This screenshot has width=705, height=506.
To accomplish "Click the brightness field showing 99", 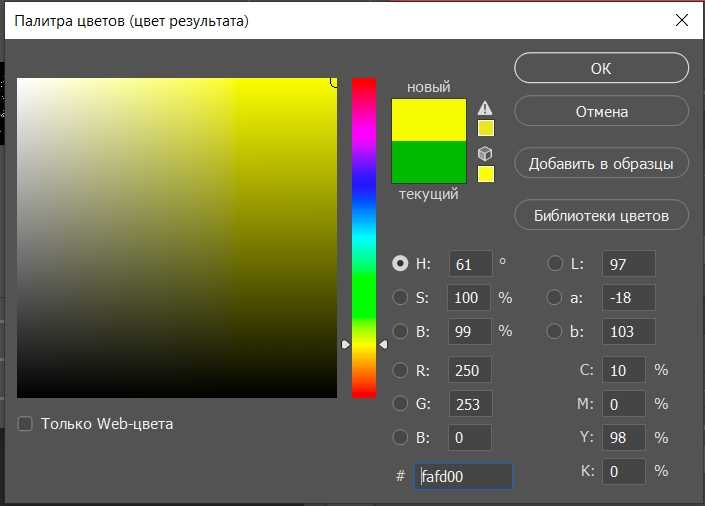I will [469, 331].
